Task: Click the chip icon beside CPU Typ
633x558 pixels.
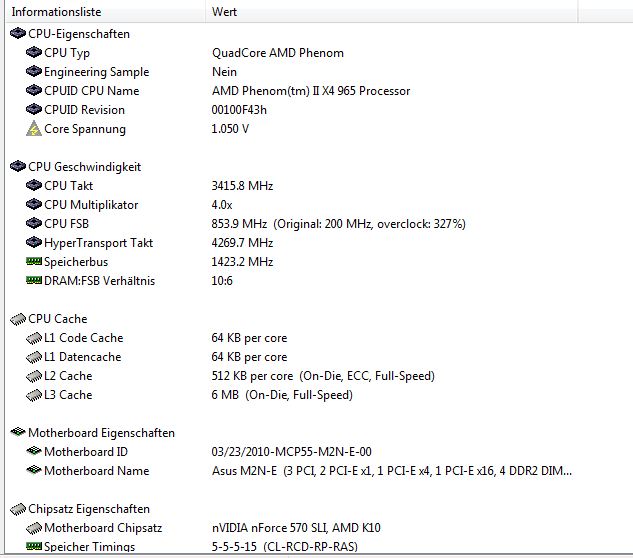Action: pyautogui.click(x=34, y=52)
